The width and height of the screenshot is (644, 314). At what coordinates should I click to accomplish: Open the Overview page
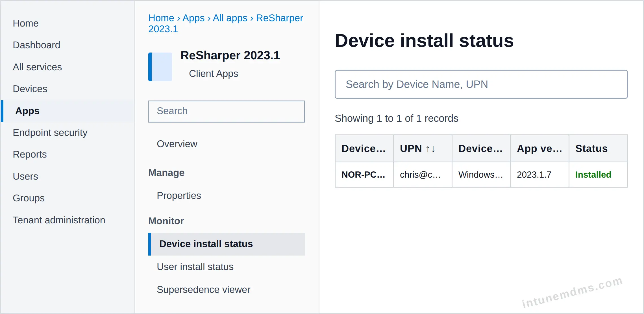pyautogui.click(x=177, y=144)
